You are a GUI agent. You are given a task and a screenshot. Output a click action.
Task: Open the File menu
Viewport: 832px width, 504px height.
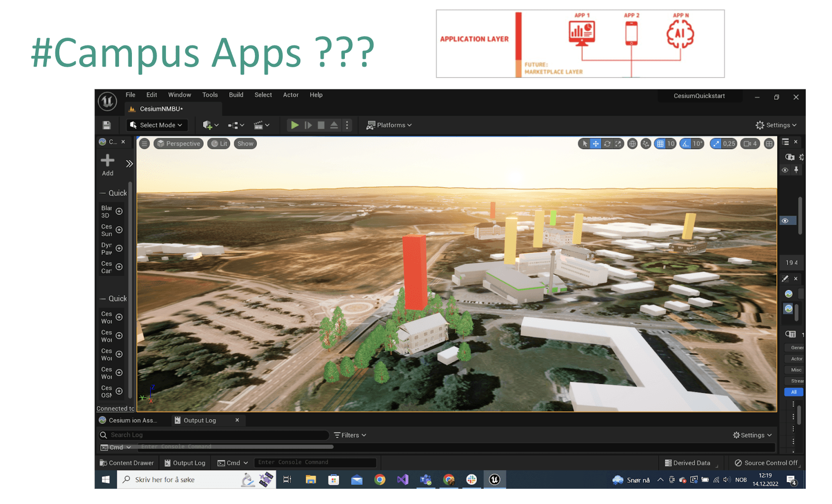130,95
